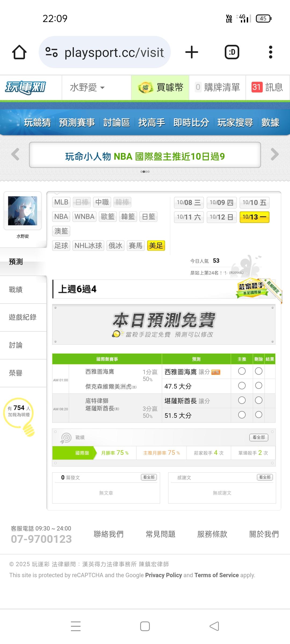Tap the browser home icon
This screenshot has height=644, width=290.
click(x=19, y=52)
